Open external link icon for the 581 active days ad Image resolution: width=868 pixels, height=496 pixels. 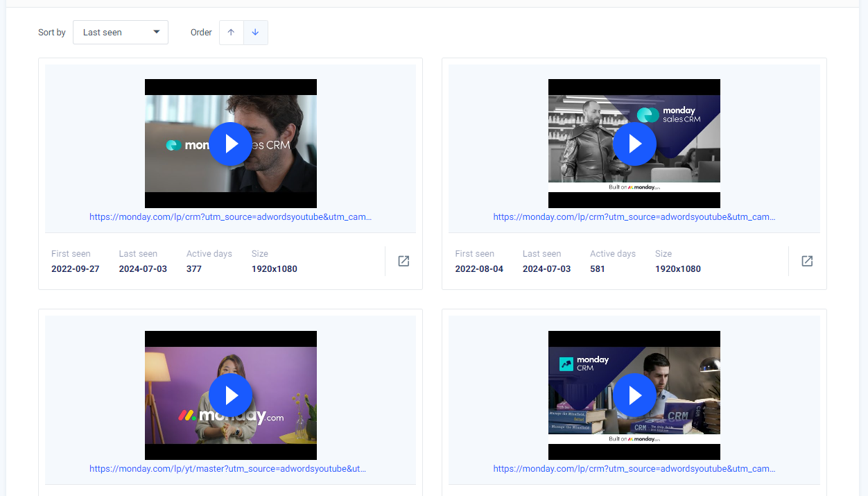pyautogui.click(x=807, y=261)
